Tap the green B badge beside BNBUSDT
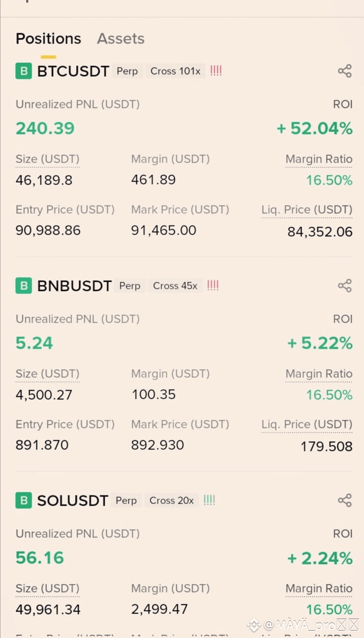364x638 pixels. pos(24,286)
